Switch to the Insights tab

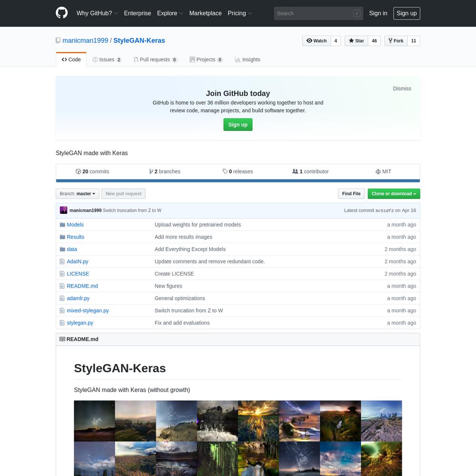(x=248, y=59)
